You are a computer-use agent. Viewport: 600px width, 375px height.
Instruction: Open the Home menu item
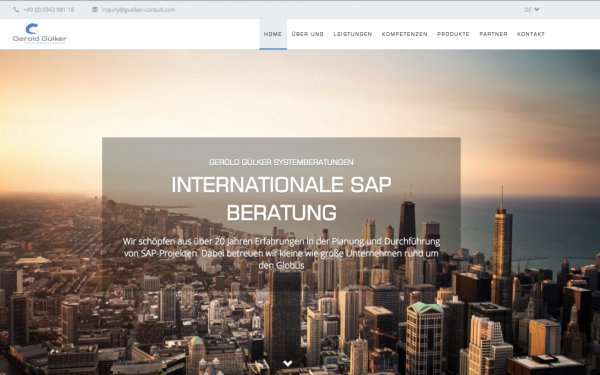pos(273,34)
